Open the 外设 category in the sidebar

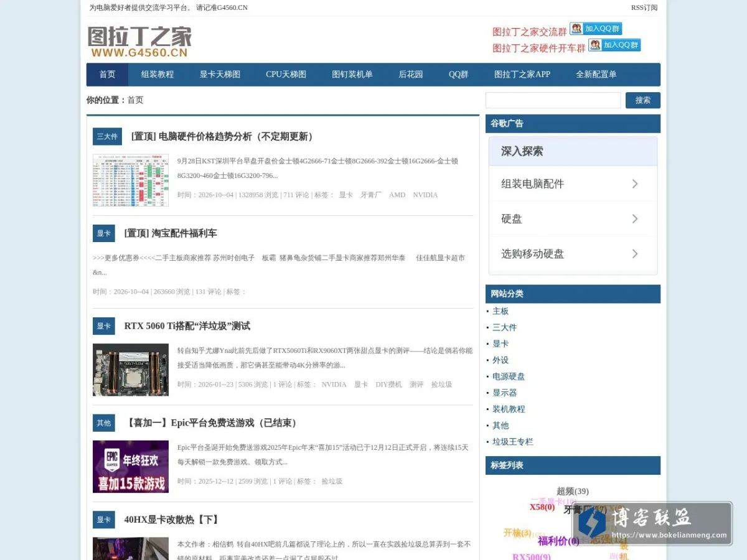pos(500,360)
